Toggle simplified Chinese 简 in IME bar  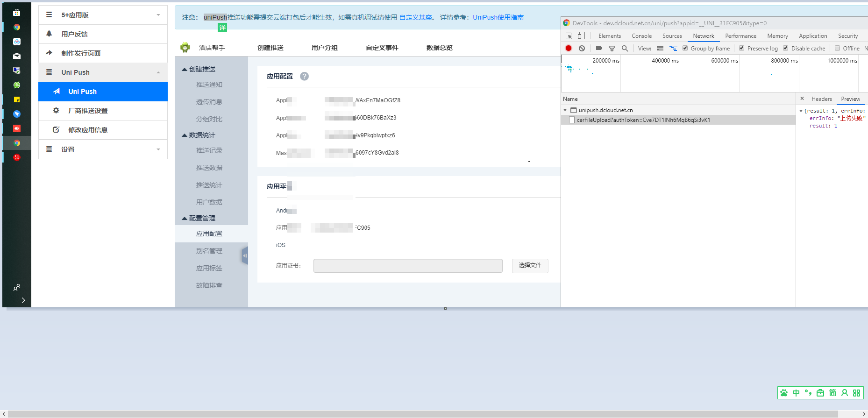tap(832, 393)
